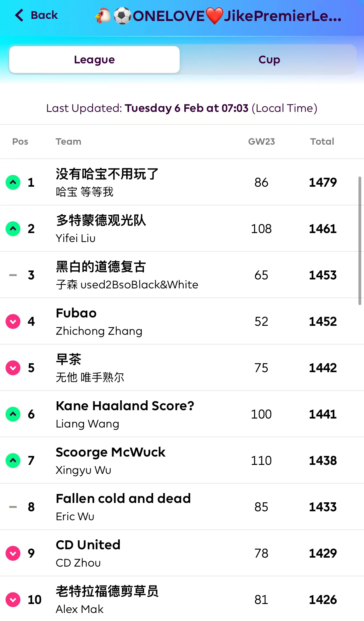
Task: Click green up arrow beside position 1
Action: tap(13, 182)
